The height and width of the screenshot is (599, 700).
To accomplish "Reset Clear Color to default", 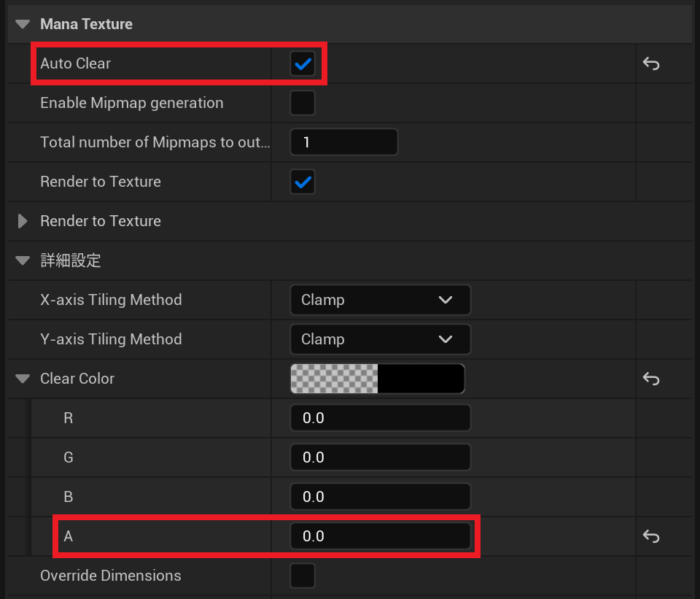I will tap(650, 379).
